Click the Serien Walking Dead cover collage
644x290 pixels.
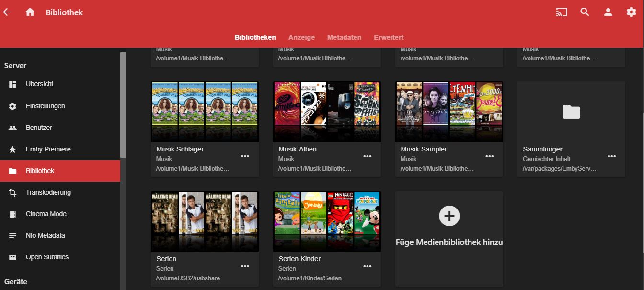pos(205,221)
